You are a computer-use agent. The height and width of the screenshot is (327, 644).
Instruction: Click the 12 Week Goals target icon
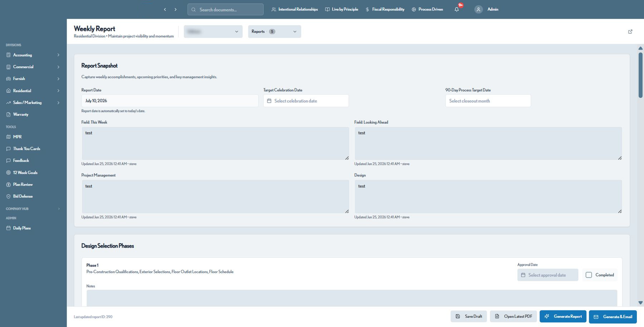(x=9, y=172)
